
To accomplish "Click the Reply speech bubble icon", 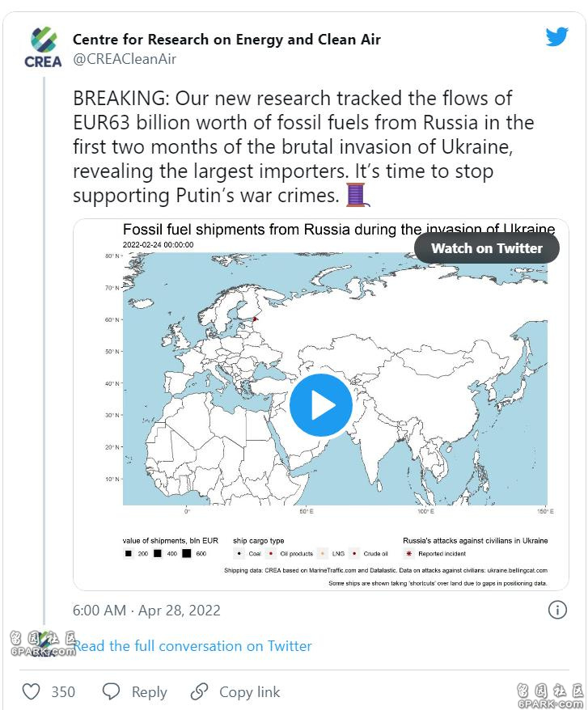I will [x=111, y=691].
